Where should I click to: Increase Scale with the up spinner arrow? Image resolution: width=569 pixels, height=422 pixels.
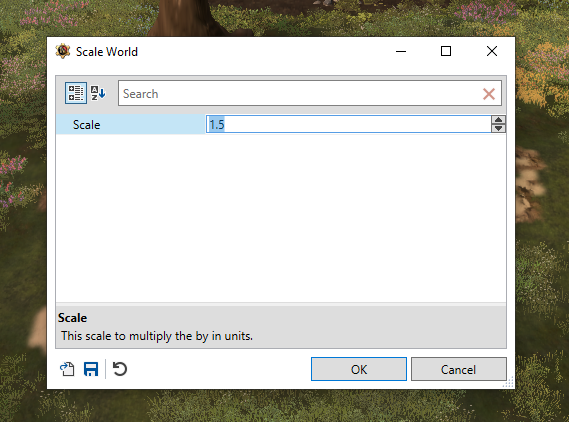pyautogui.click(x=498, y=120)
